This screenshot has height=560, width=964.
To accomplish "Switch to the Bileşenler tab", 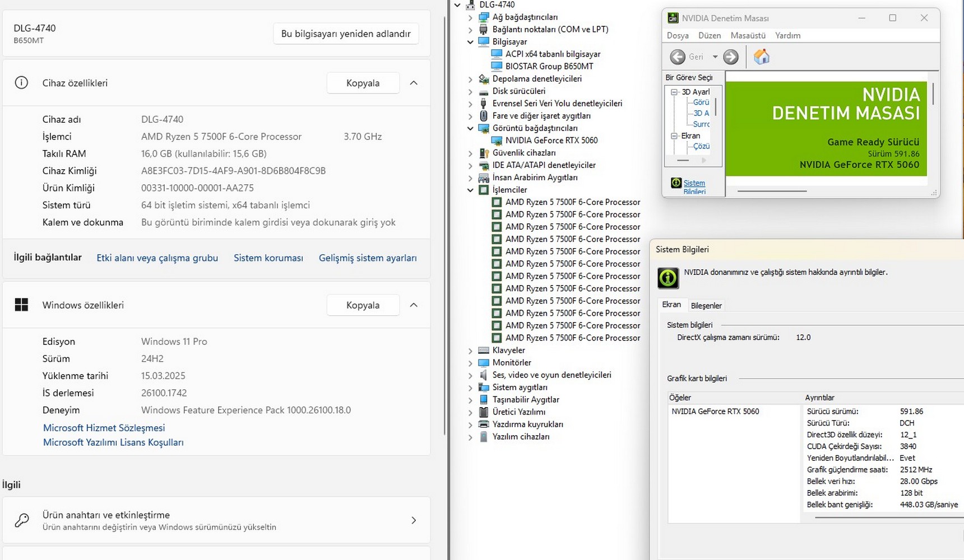I will click(x=706, y=306).
